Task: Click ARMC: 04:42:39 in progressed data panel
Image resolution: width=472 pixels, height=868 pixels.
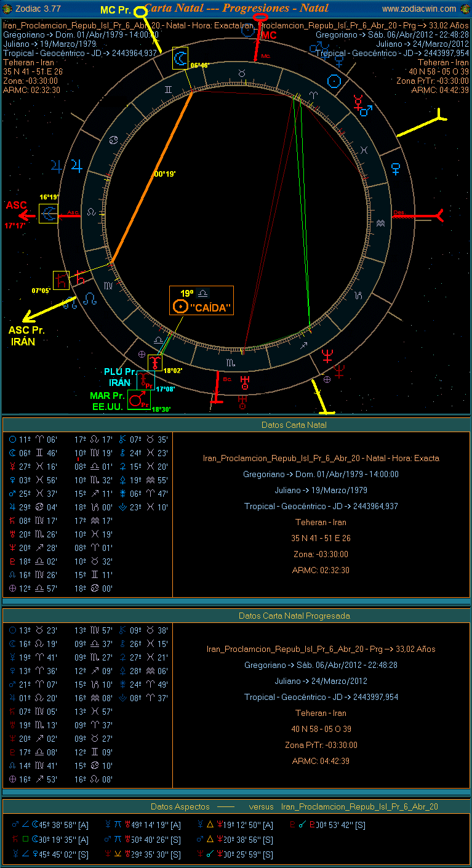Action: pos(321,761)
